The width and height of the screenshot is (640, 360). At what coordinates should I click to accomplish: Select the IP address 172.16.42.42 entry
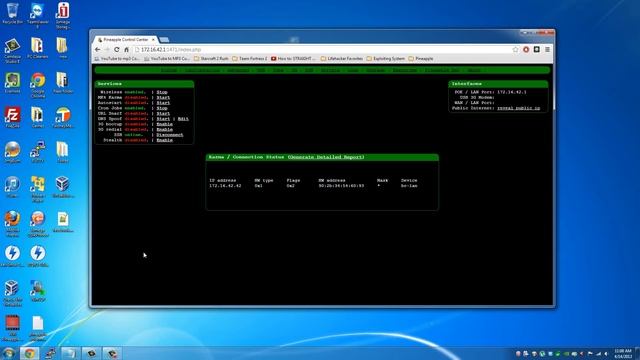pyautogui.click(x=225, y=186)
